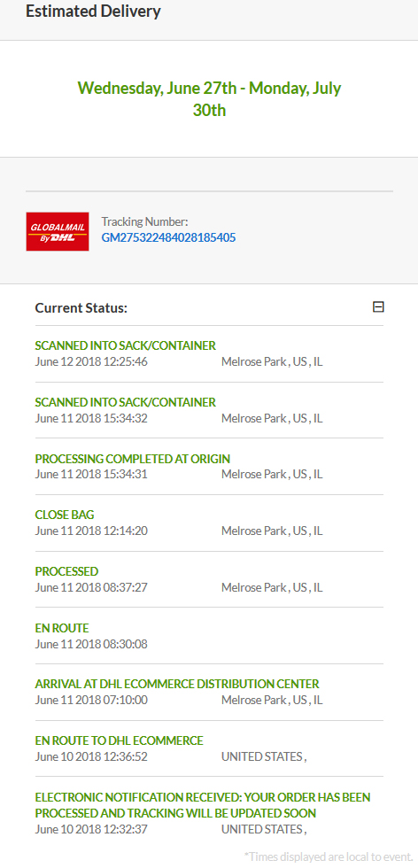Click the times displayed are local note

[x=329, y=856]
